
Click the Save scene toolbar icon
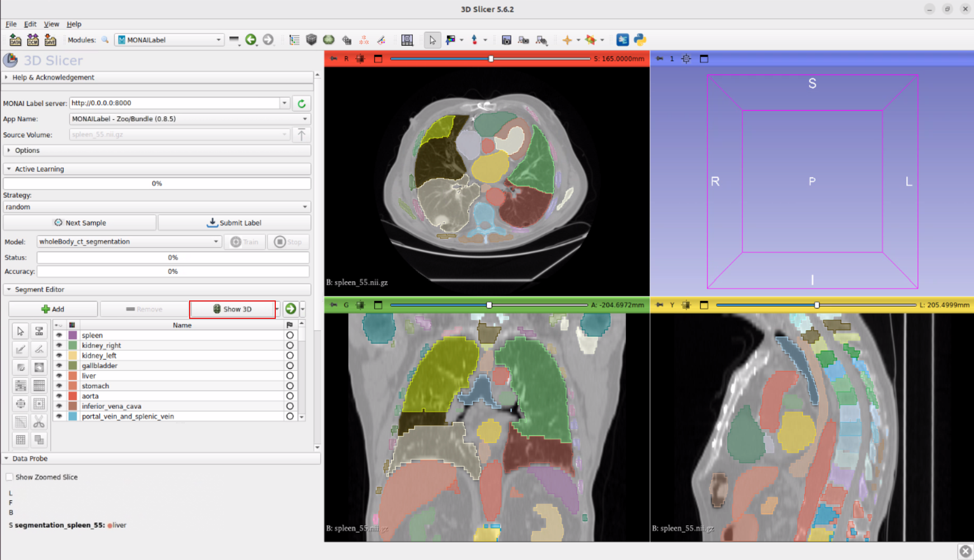coord(50,40)
